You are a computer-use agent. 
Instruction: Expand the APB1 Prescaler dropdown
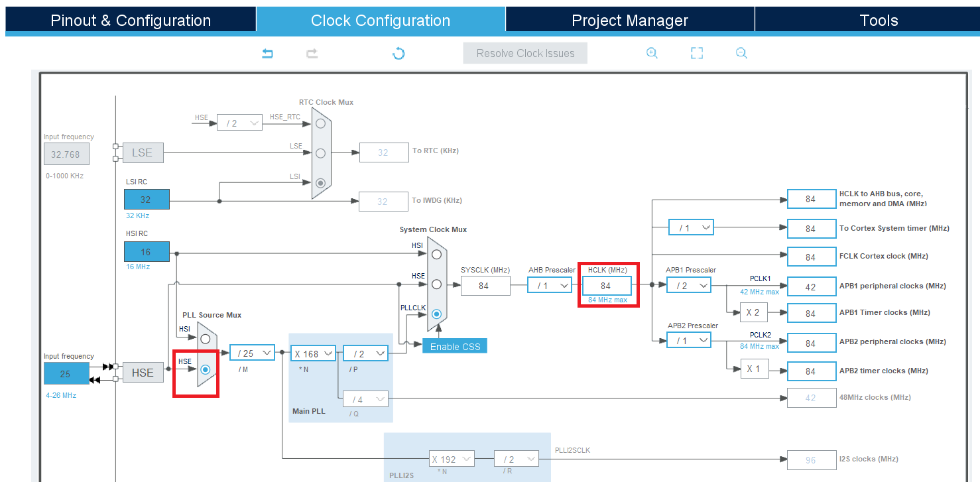point(689,285)
